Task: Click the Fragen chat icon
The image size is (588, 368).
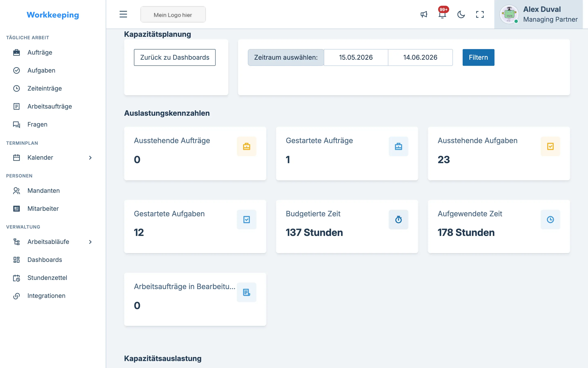Action: point(16,125)
